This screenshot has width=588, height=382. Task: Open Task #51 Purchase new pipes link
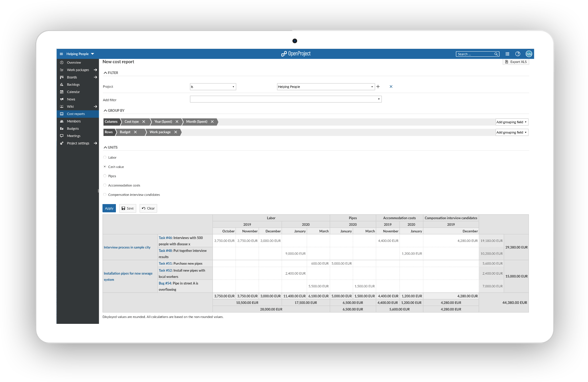click(x=165, y=264)
